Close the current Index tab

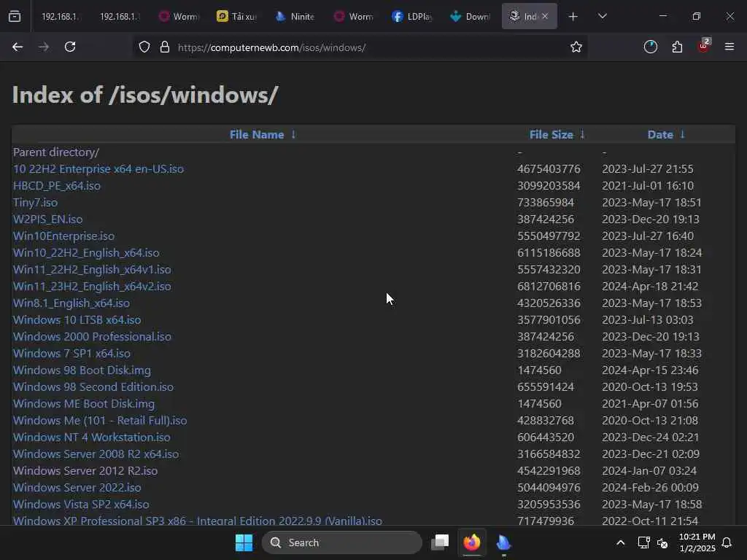pos(545,17)
